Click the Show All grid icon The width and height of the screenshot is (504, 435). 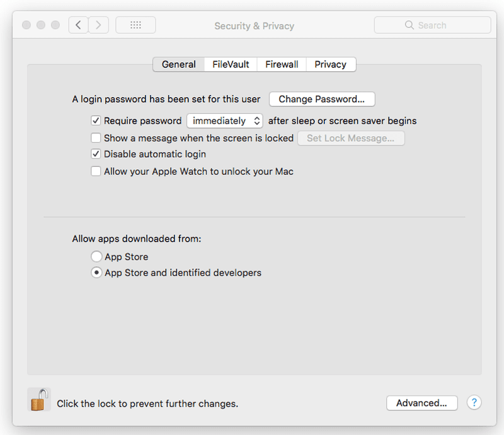coord(135,25)
